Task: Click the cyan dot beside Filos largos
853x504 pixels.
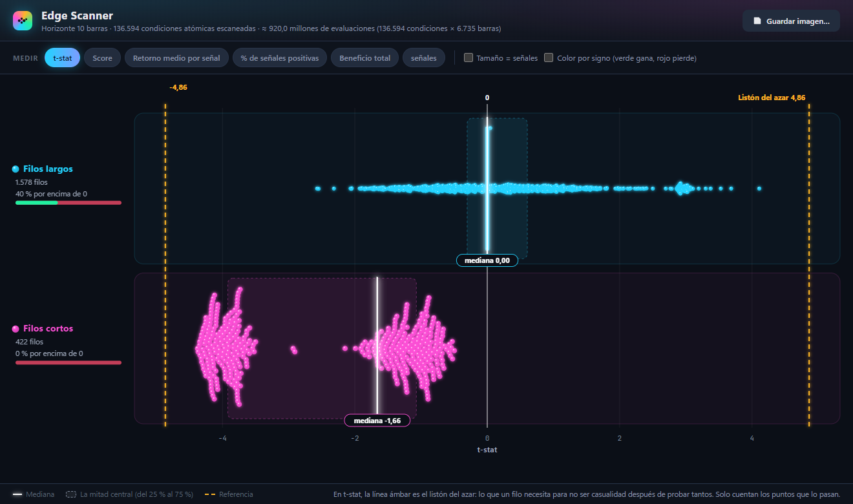Action: pos(16,169)
